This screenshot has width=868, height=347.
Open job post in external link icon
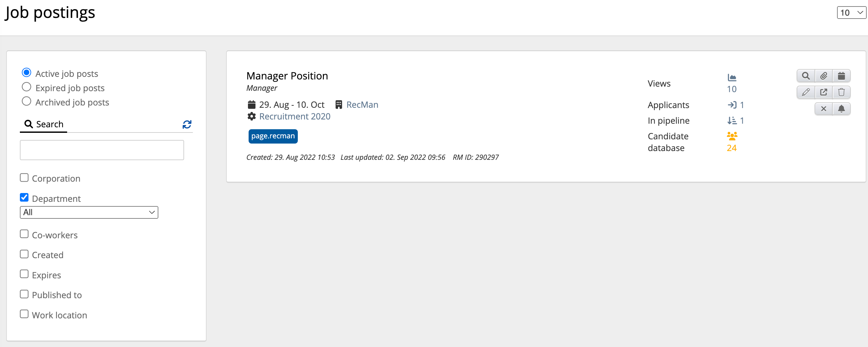tap(823, 92)
